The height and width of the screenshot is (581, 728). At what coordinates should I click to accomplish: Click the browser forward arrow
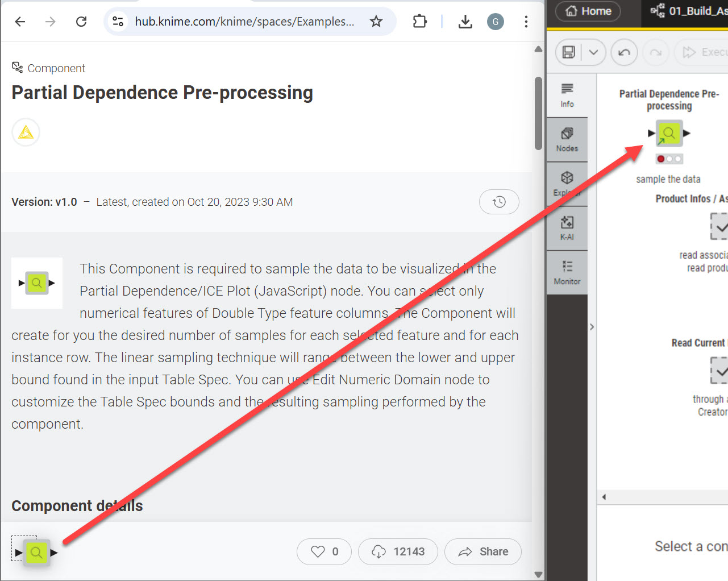(x=51, y=22)
